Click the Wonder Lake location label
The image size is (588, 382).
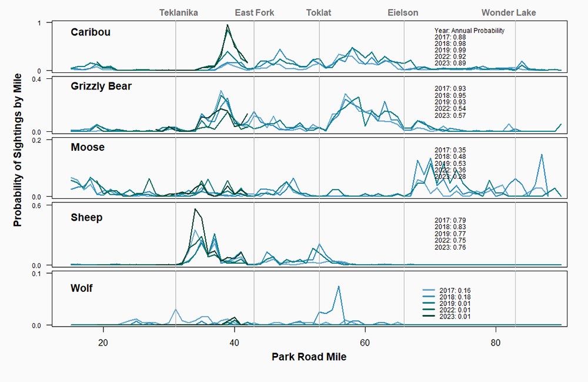(509, 12)
